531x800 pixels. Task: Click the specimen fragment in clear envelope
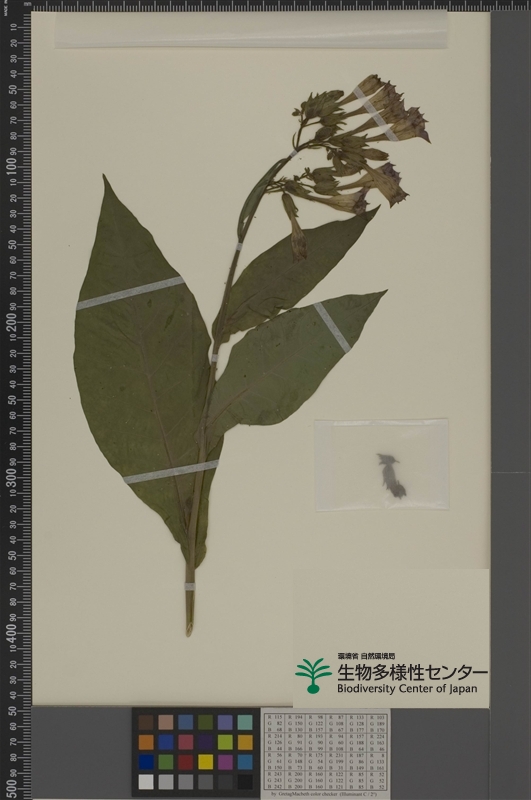click(x=391, y=475)
